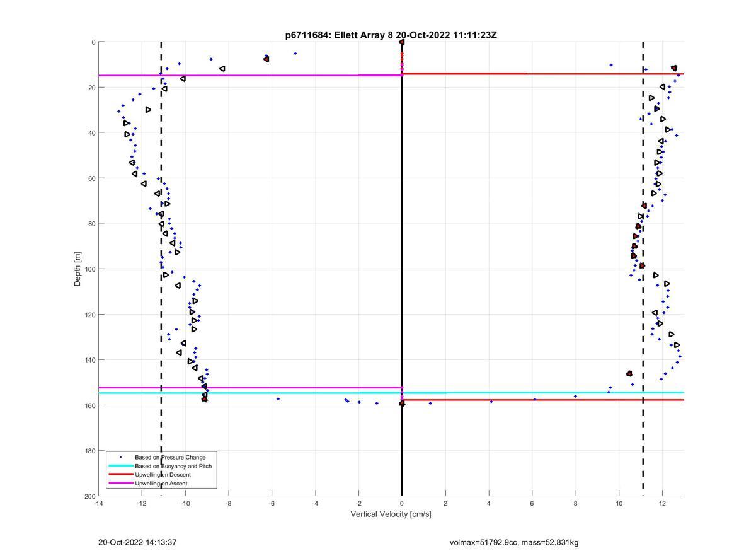Select the 'Depth [m]' axis label
Image resolution: width=756 pixels, height=558 pixels.
point(78,269)
